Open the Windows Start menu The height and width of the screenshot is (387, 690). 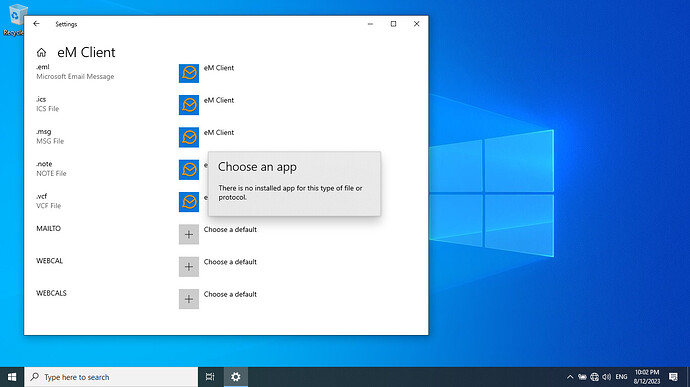click(12, 377)
